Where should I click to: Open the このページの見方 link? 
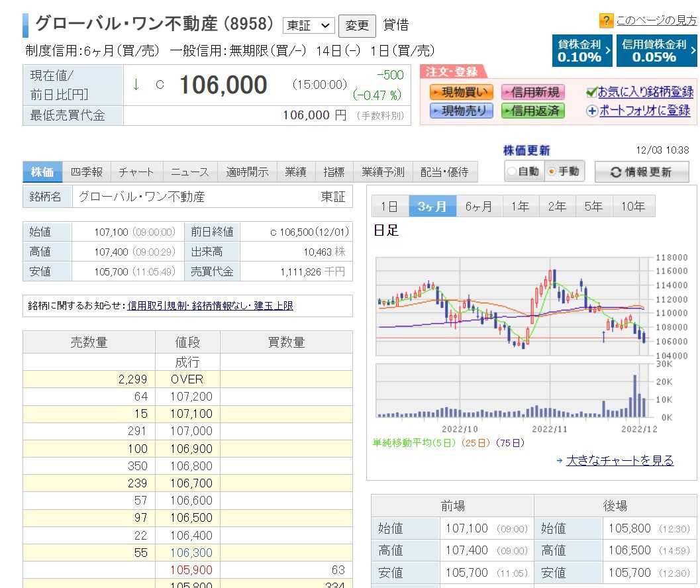coord(656,21)
